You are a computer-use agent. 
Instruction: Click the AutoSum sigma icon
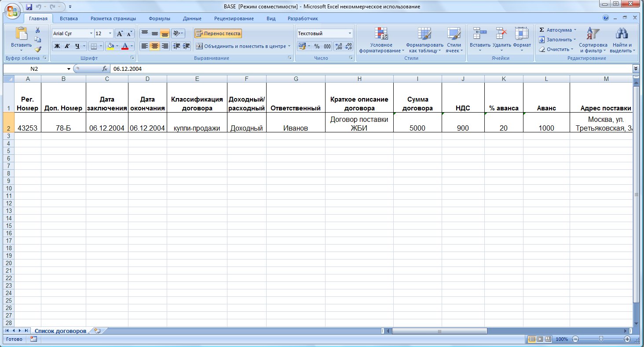click(x=542, y=30)
